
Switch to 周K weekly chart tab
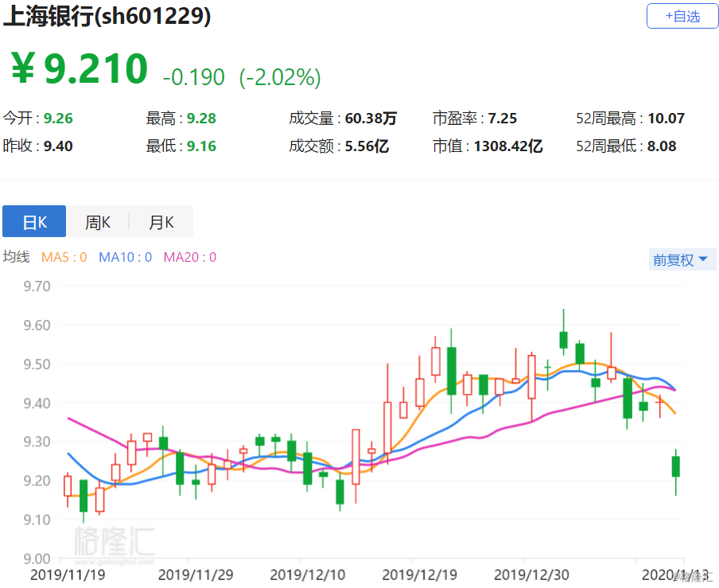click(x=98, y=221)
